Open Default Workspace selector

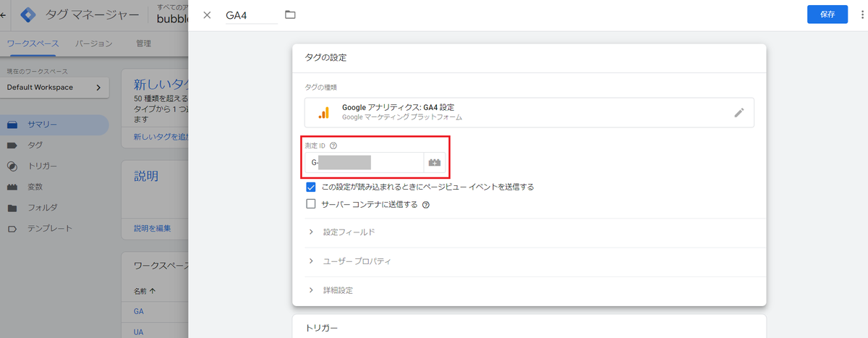(54, 88)
